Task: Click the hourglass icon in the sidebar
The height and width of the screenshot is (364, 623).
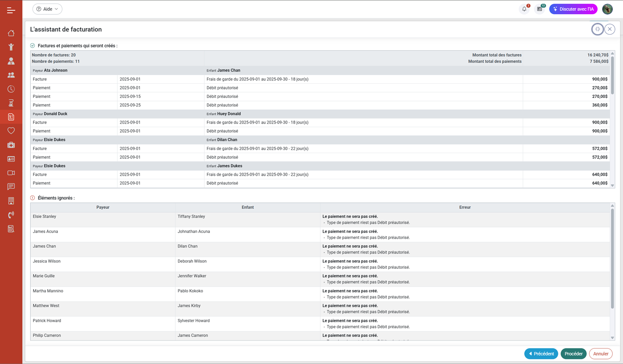Action: coord(11,103)
